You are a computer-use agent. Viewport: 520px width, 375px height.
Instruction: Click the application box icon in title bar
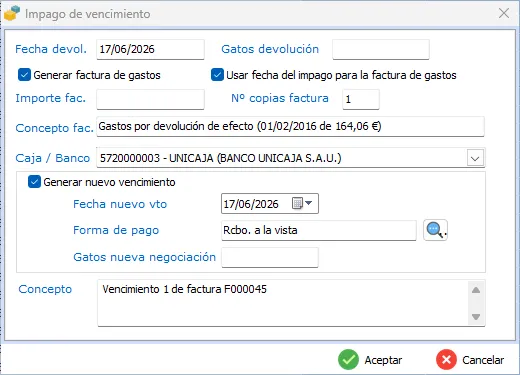(12, 14)
